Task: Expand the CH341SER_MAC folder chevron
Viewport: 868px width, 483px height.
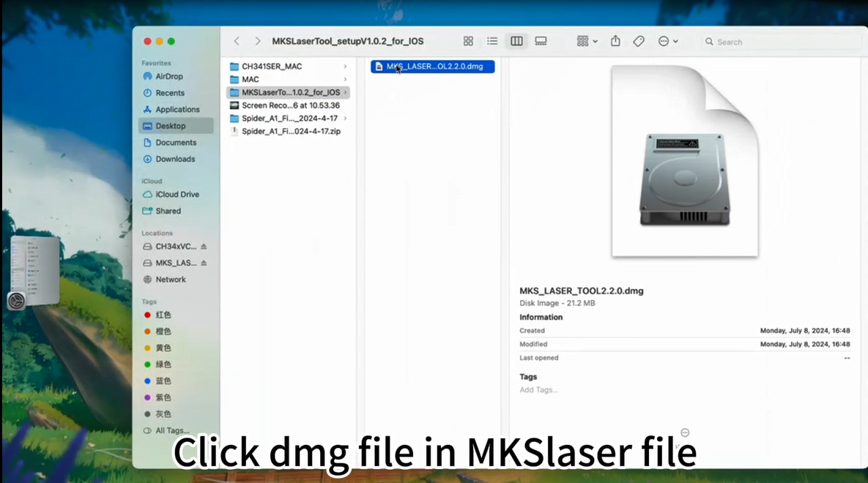Action: pos(345,67)
